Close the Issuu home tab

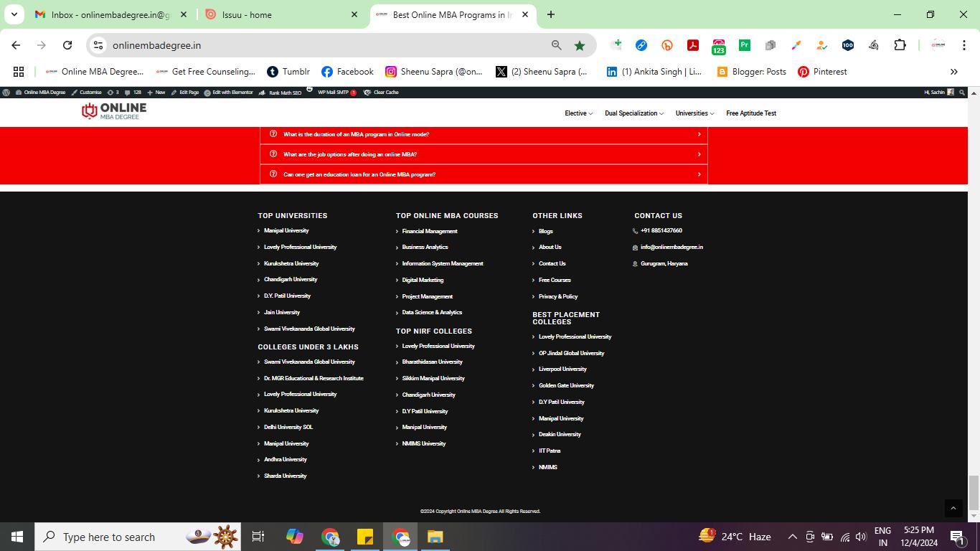pyautogui.click(x=354, y=14)
